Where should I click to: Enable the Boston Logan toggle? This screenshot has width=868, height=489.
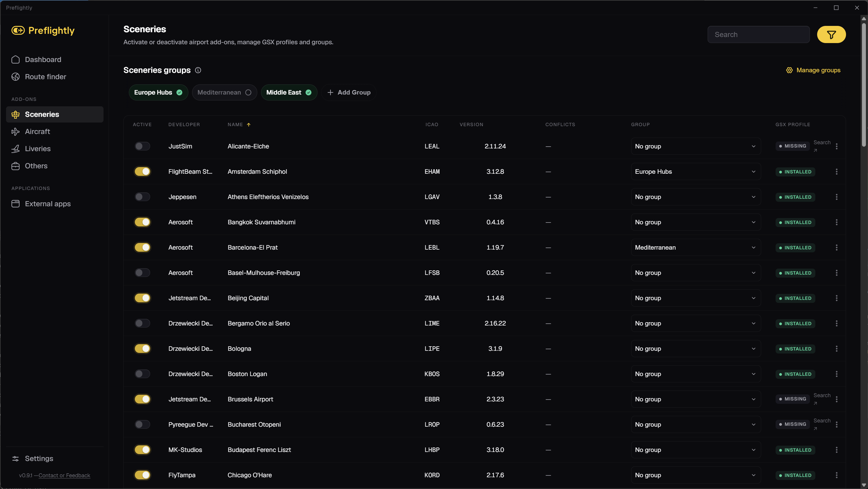[x=142, y=374]
